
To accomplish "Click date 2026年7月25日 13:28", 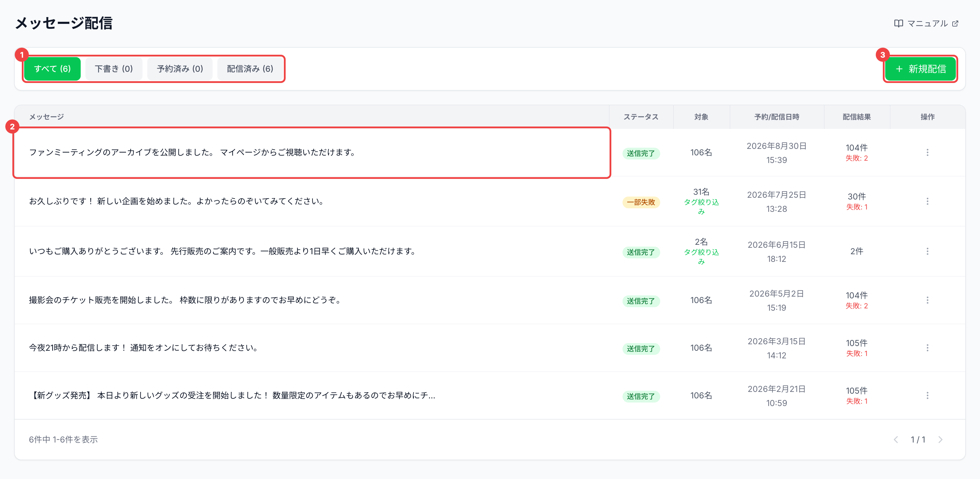I will pos(777,202).
